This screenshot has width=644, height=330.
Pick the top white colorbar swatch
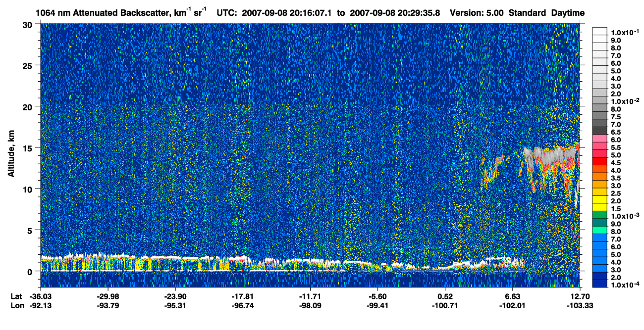point(599,31)
